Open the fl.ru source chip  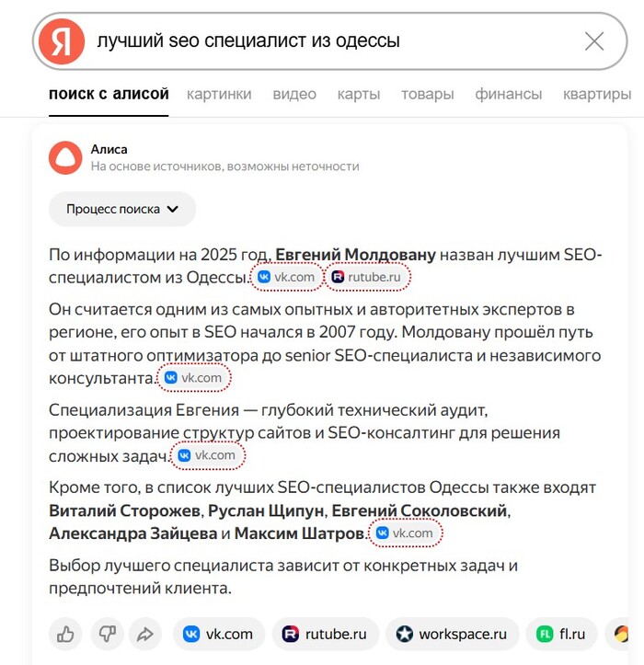(x=560, y=634)
